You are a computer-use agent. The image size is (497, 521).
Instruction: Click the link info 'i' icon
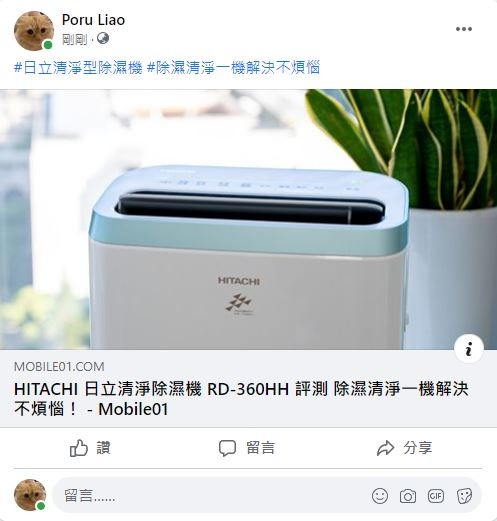469,349
